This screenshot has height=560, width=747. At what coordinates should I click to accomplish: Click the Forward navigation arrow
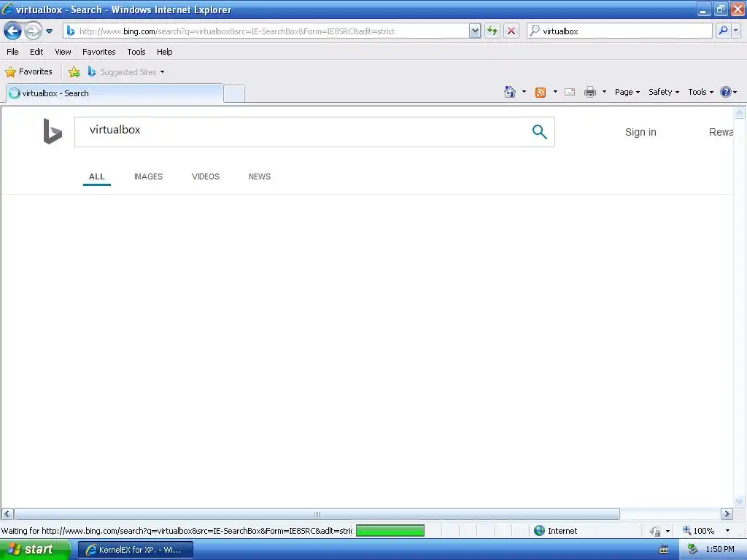tap(33, 31)
